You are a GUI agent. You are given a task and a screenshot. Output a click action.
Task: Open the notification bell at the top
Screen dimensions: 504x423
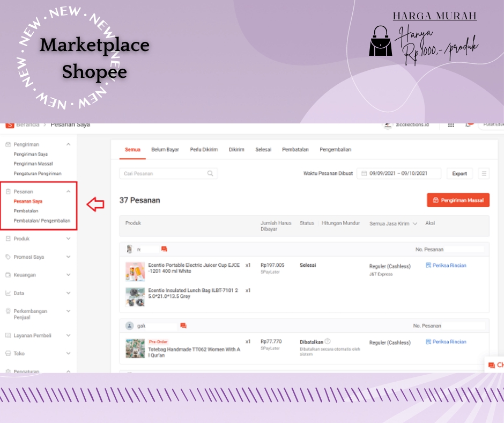[x=469, y=124]
